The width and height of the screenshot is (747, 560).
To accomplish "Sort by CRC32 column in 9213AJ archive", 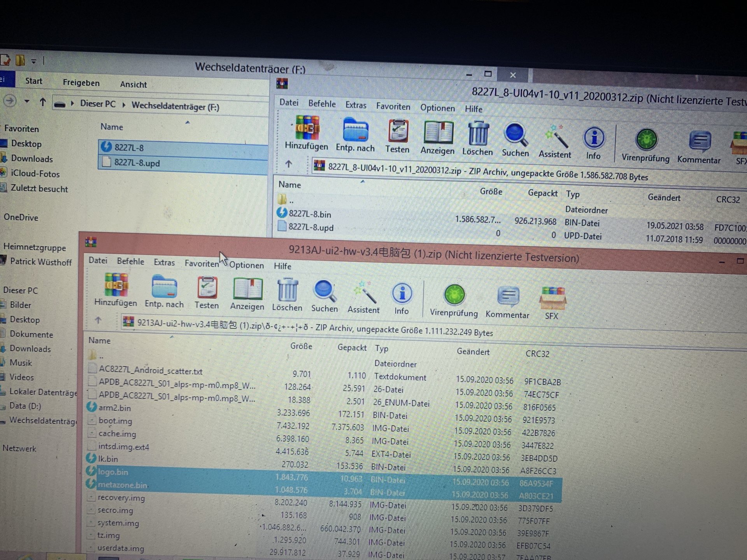I will (538, 353).
